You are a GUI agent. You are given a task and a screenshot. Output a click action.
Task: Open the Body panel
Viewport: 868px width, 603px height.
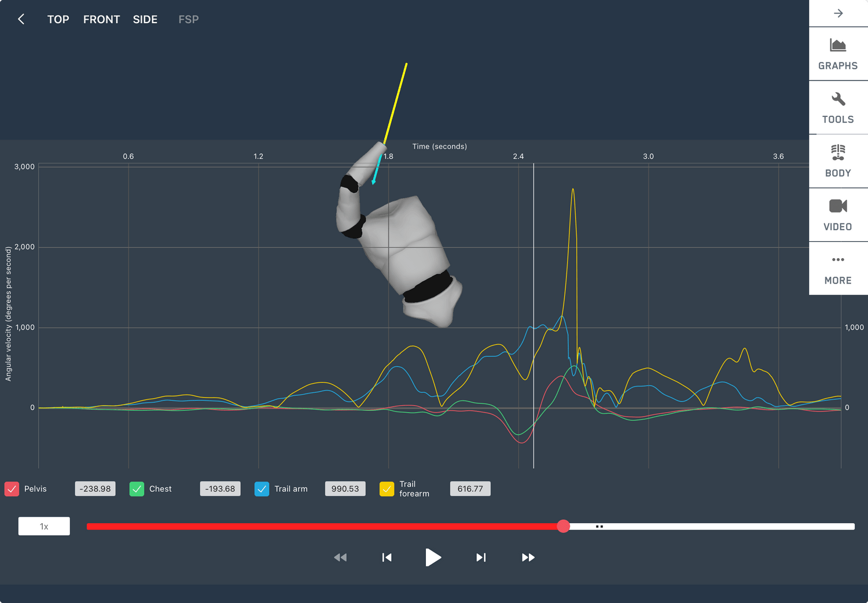pos(837,161)
